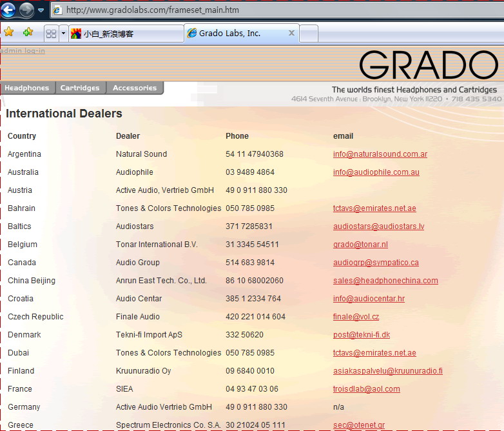This screenshot has width=504, height=431.
Task: Click the Bahrain country cell
Action: coord(21,208)
